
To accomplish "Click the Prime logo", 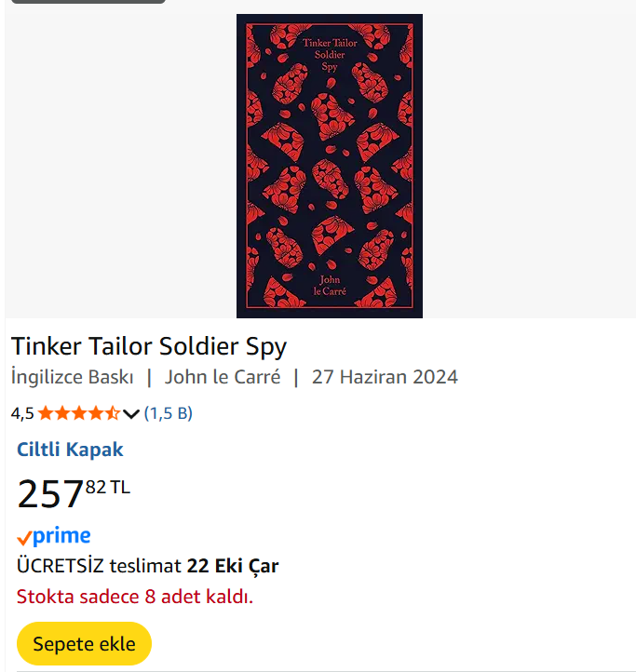I will click(x=61, y=536).
